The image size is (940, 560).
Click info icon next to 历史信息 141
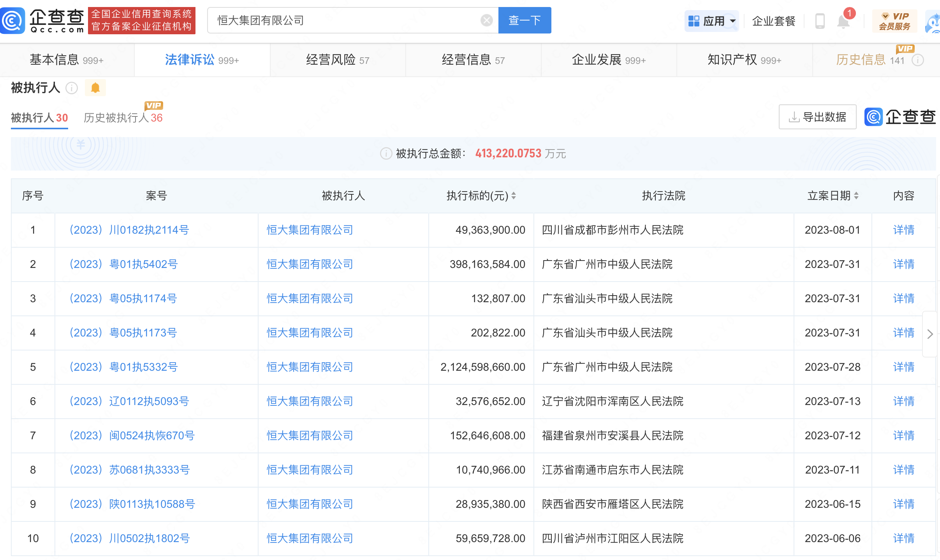point(918,60)
